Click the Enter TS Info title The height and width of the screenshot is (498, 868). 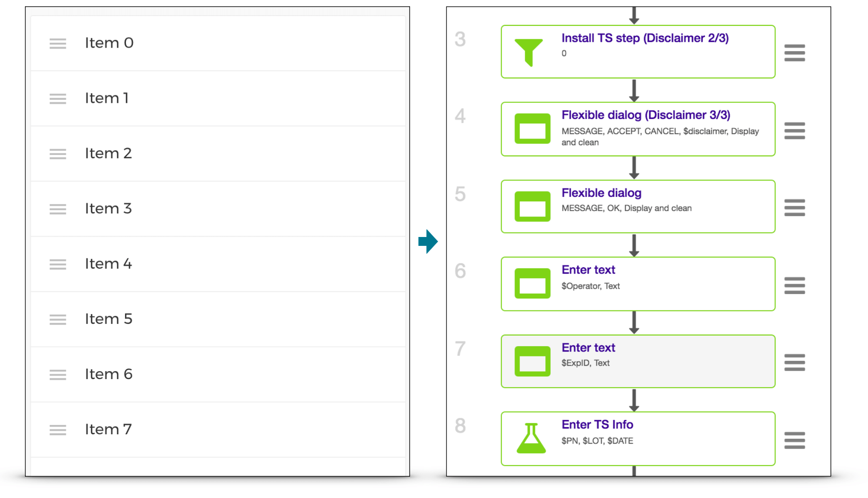point(597,425)
